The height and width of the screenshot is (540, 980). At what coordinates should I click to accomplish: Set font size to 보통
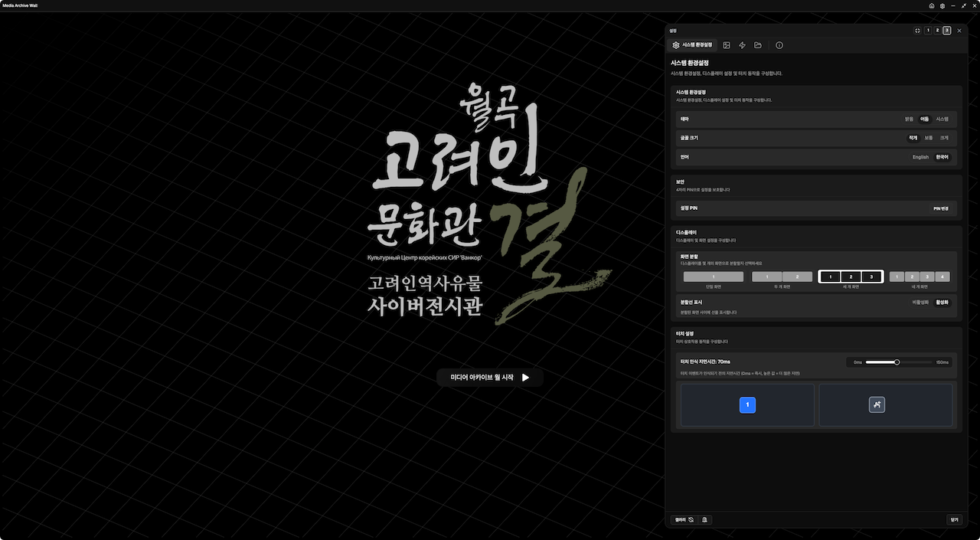[x=928, y=138]
